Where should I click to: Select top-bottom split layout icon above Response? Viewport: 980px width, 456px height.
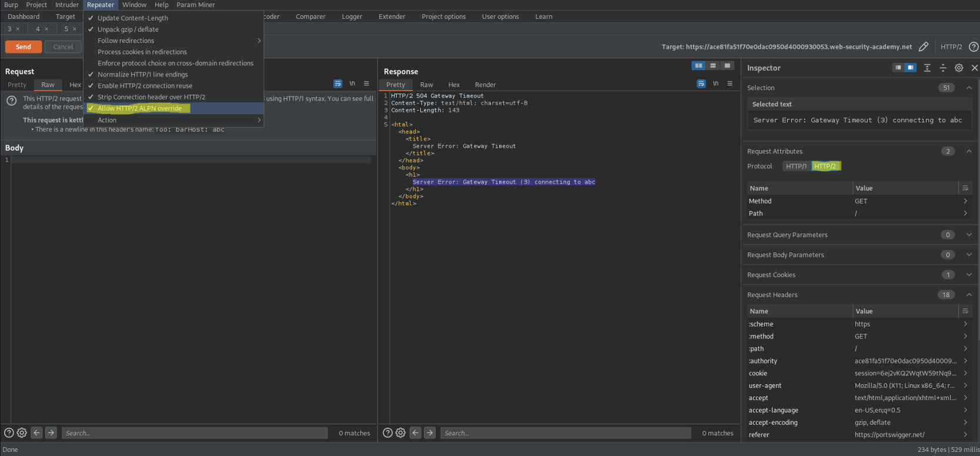coord(713,65)
